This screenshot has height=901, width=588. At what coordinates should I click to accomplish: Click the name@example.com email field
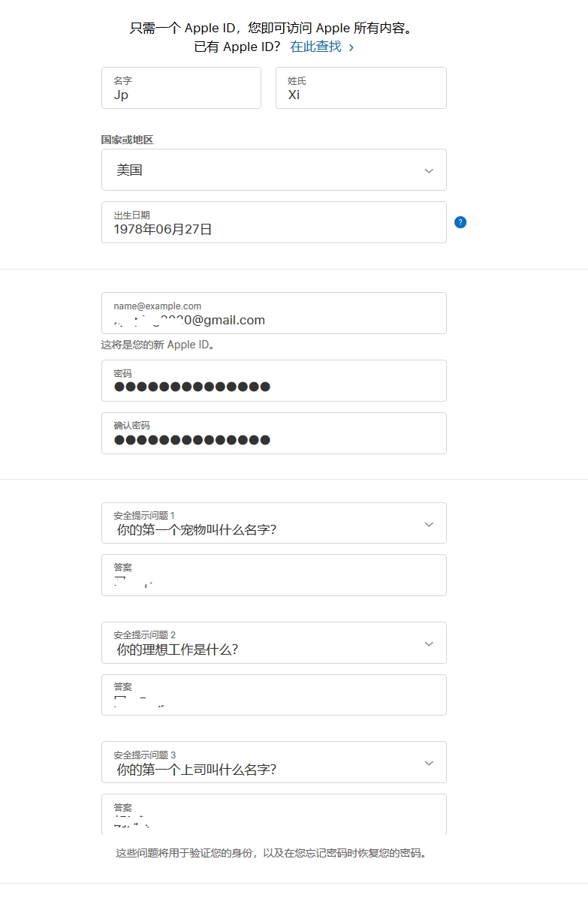tap(274, 313)
